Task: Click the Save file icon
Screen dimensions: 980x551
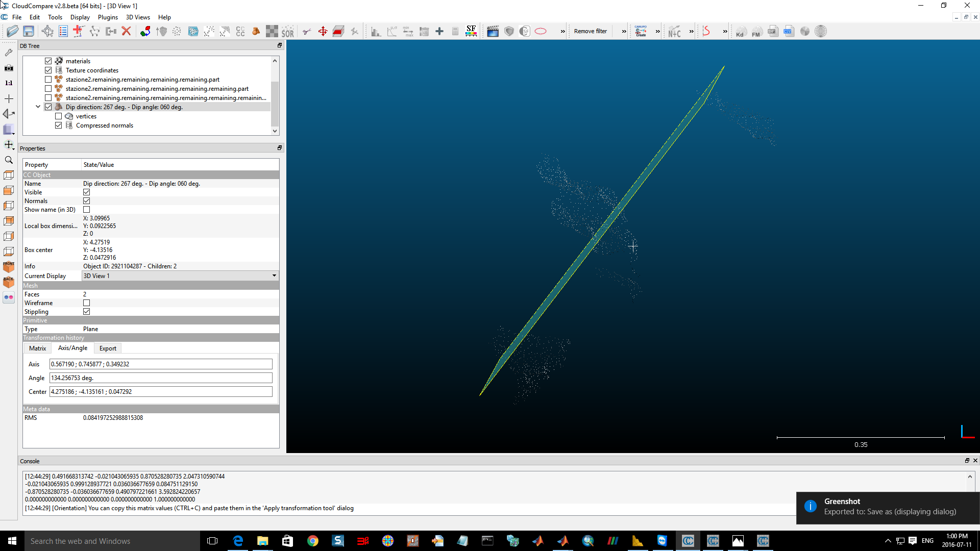Action: point(29,32)
